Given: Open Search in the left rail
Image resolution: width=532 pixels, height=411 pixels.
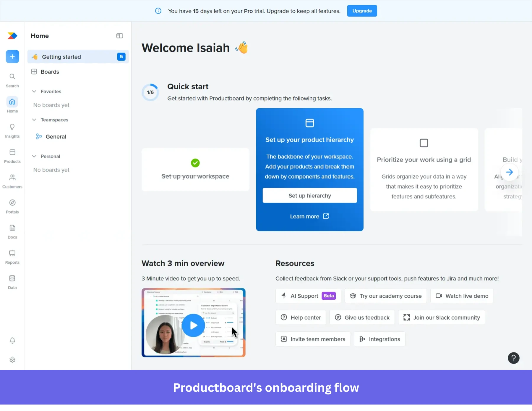Looking at the screenshot, I should [12, 80].
